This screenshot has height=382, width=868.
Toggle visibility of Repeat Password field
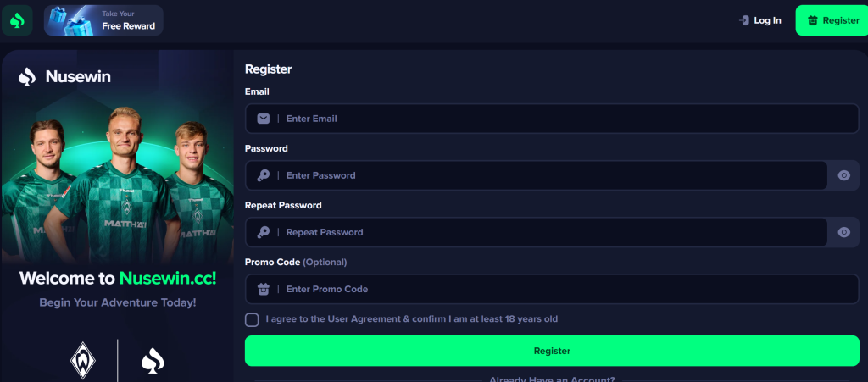point(843,232)
